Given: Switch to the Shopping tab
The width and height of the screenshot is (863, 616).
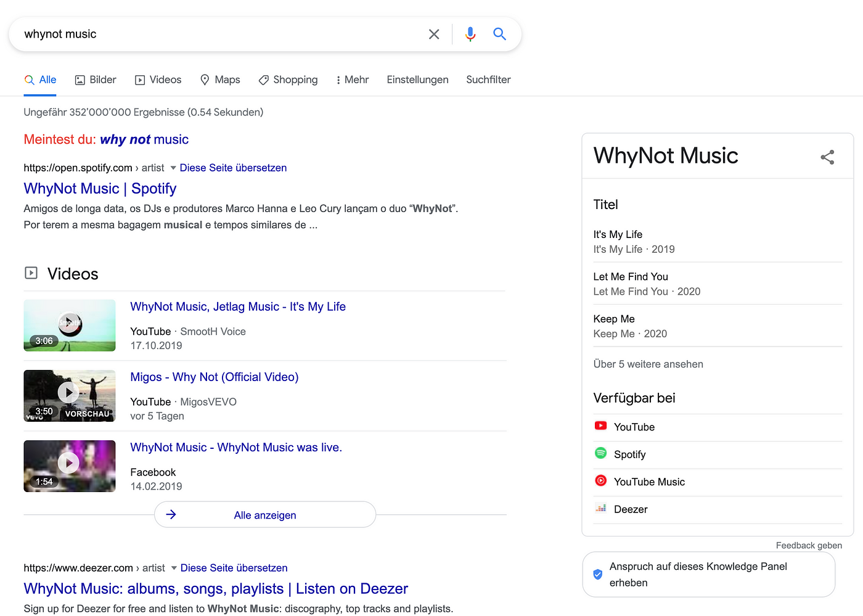Looking at the screenshot, I should click(288, 80).
